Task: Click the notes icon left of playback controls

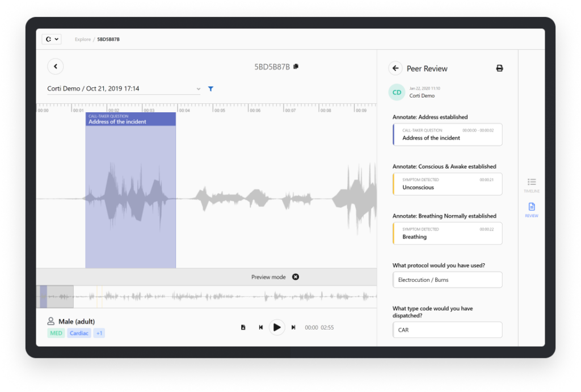Action: click(x=243, y=327)
